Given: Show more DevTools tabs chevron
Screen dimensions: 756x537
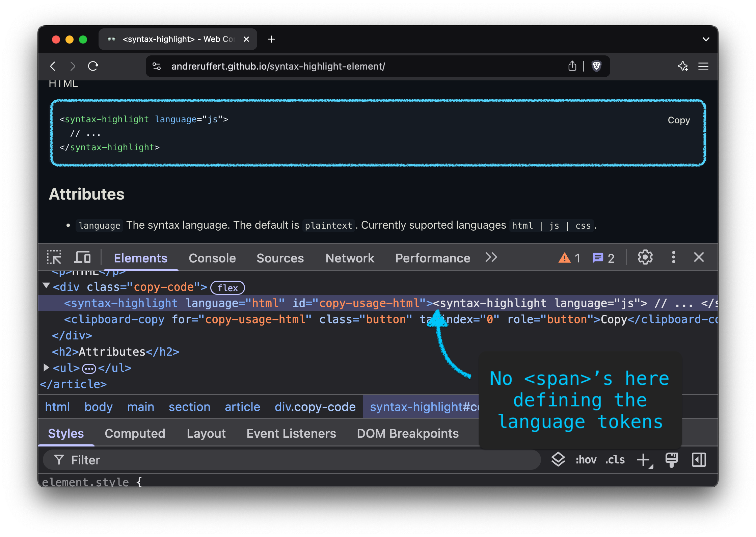Looking at the screenshot, I should tap(491, 258).
